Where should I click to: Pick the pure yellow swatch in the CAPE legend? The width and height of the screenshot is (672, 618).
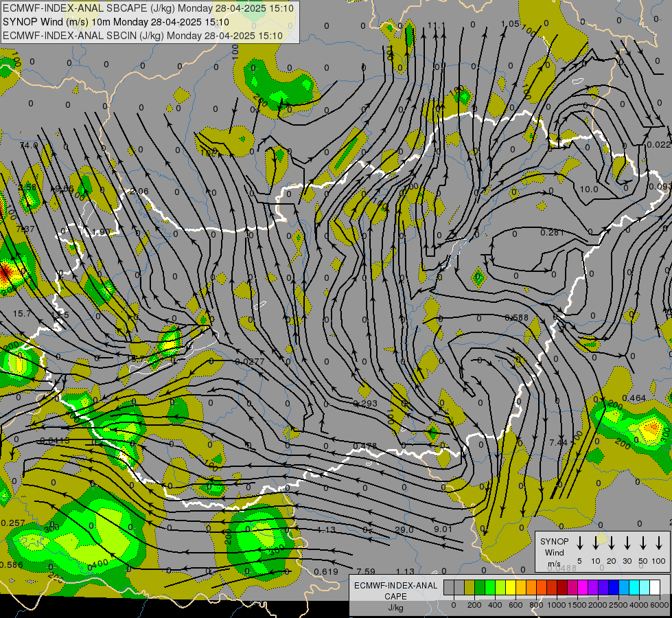click(x=511, y=587)
